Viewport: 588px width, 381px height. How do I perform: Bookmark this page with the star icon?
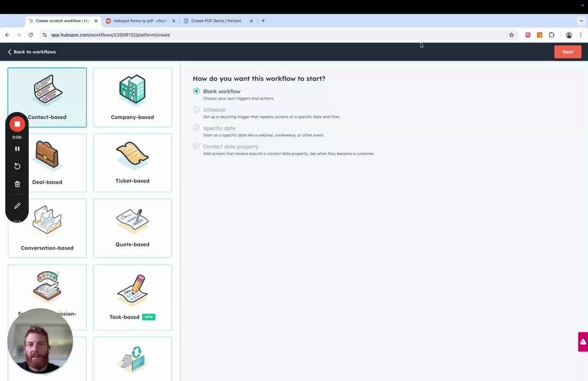pyautogui.click(x=512, y=35)
